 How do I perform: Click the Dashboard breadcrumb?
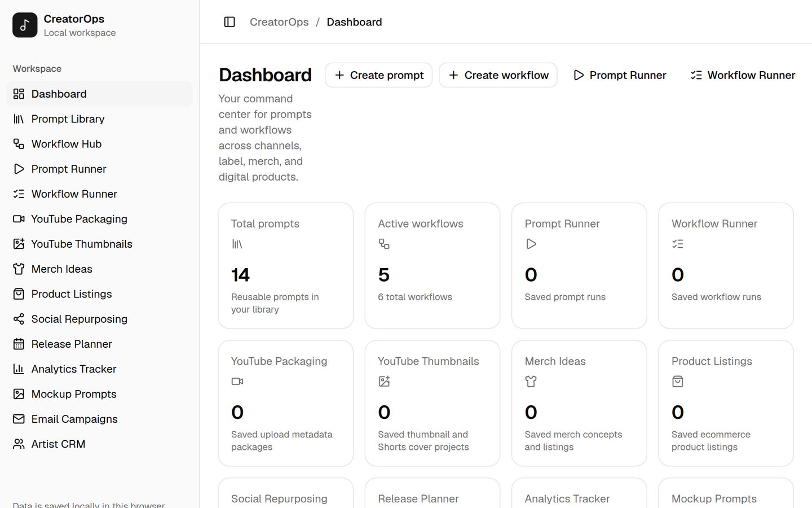354,22
